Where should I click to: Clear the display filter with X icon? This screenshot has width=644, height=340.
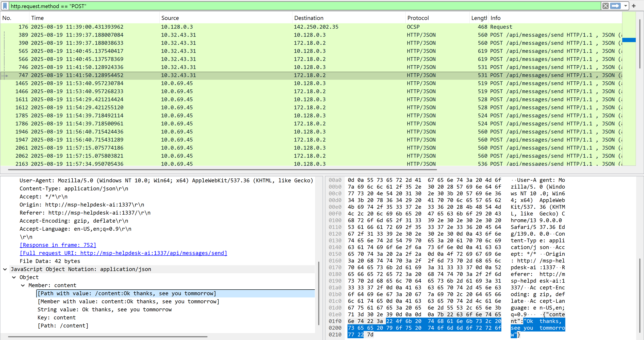[605, 6]
